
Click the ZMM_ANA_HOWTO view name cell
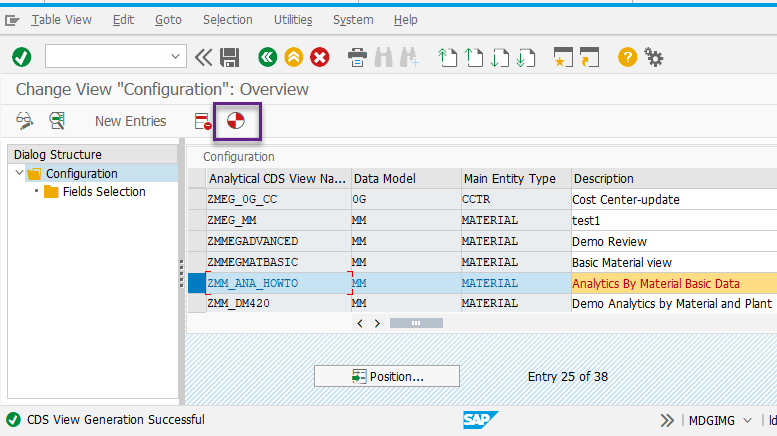pos(278,283)
